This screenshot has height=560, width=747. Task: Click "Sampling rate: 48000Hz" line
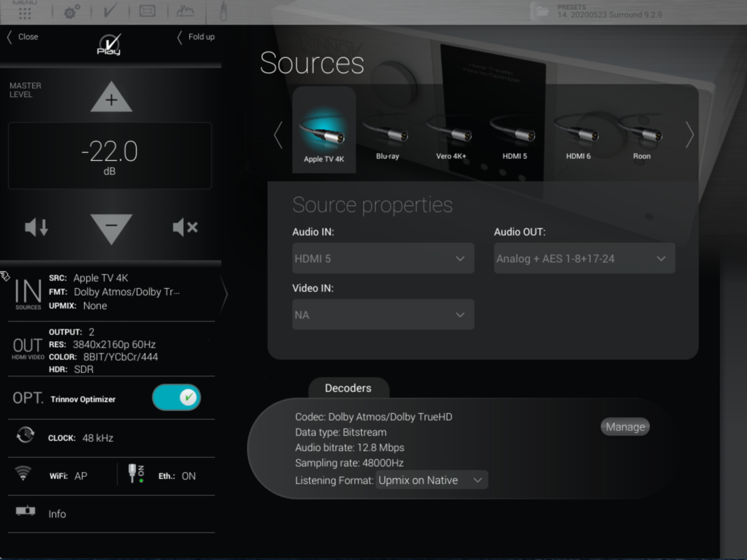tap(349, 463)
